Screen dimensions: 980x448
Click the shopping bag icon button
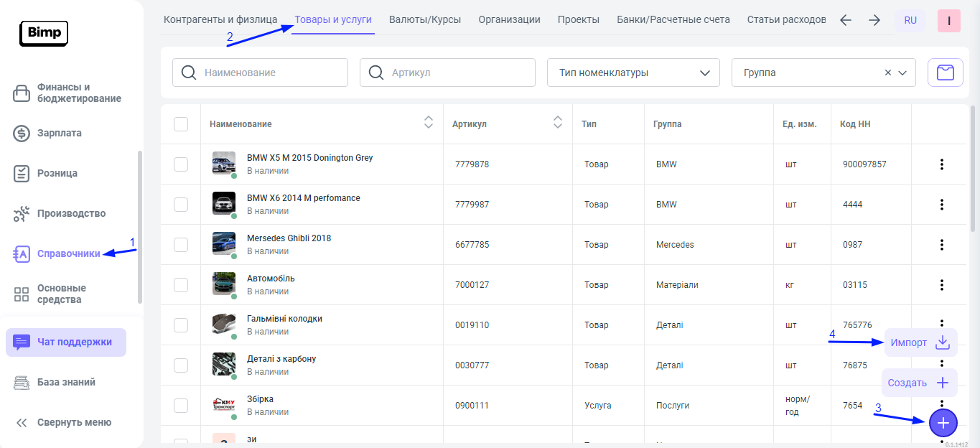point(945,73)
